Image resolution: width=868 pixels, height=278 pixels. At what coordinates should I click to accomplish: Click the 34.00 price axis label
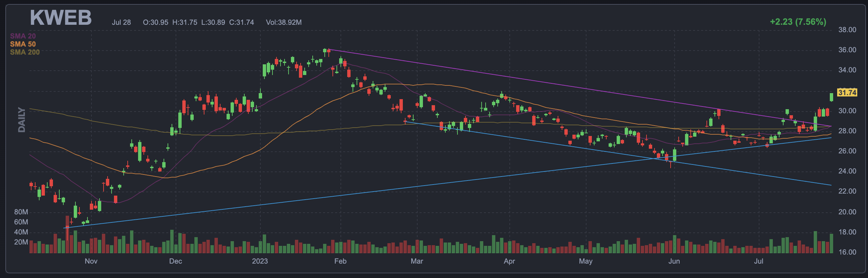click(847, 70)
